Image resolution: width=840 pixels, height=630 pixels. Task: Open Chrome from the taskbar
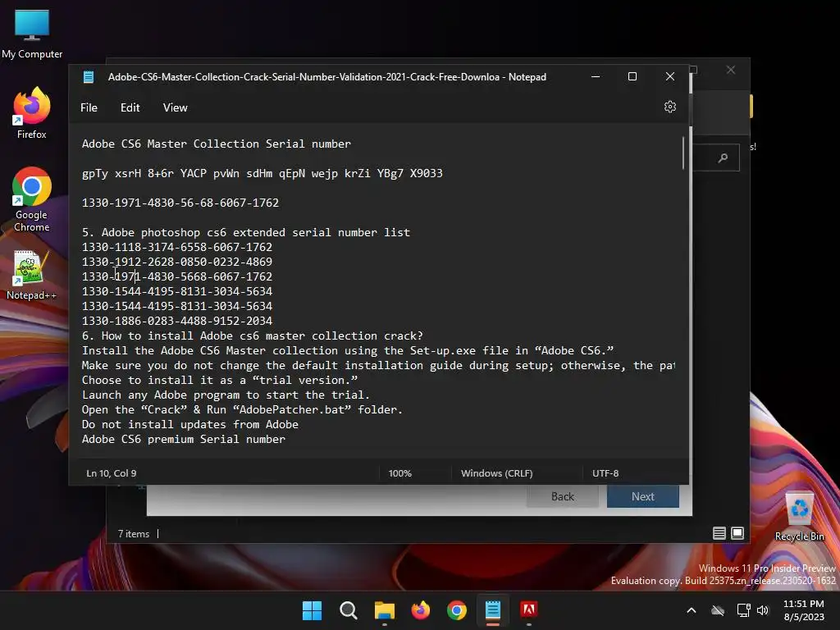pyautogui.click(x=456, y=610)
